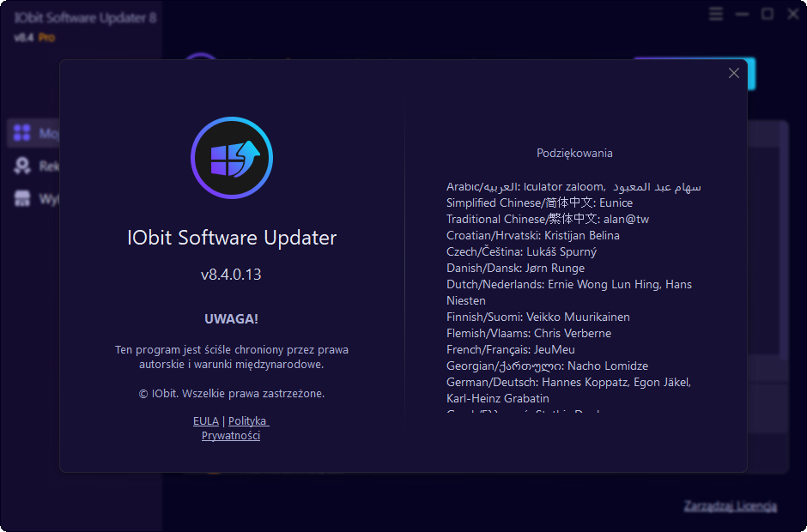Image resolution: width=807 pixels, height=532 pixels.
Task: Click the Simplified Chinese: Eunice line
Action: tap(539, 203)
